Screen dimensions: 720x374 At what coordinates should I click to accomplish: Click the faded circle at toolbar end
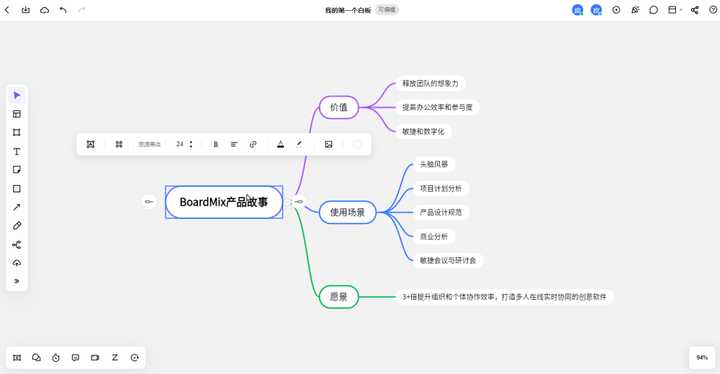pos(357,144)
